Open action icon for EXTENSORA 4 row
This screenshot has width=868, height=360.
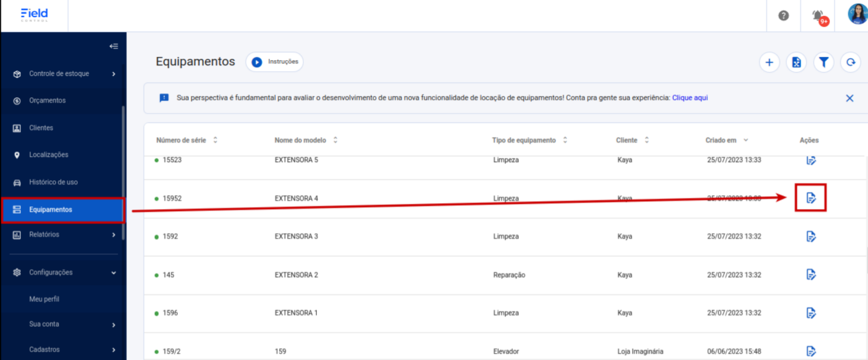(x=811, y=198)
